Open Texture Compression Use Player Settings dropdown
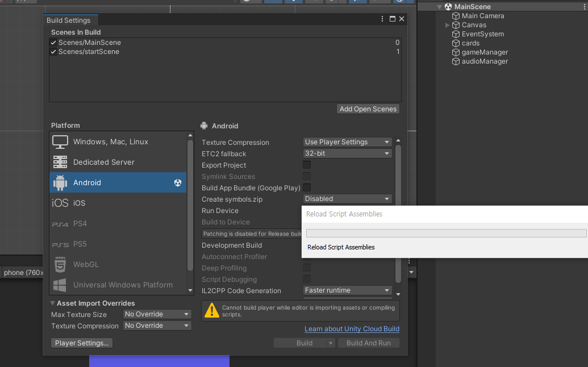This screenshot has height=367, width=588. click(347, 142)
